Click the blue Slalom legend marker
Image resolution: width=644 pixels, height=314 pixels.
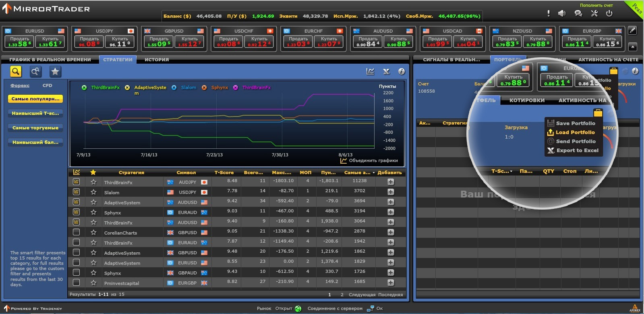click(174, 87)
